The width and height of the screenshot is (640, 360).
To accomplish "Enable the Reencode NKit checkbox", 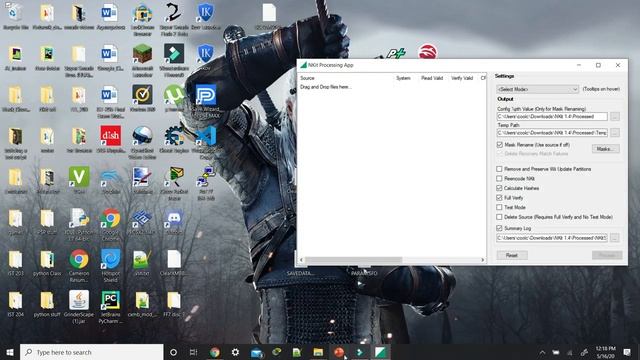I will (499, 178).
